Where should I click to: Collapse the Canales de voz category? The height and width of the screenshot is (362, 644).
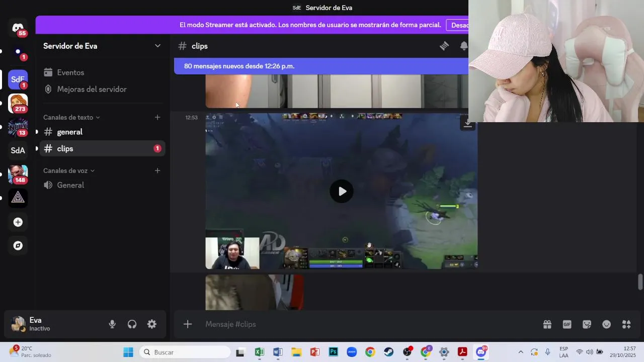pyautogui.click(x=69, y=170)
